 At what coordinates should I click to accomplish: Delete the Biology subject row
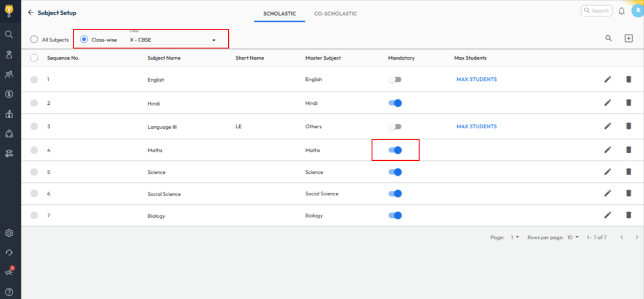(628, 215)
